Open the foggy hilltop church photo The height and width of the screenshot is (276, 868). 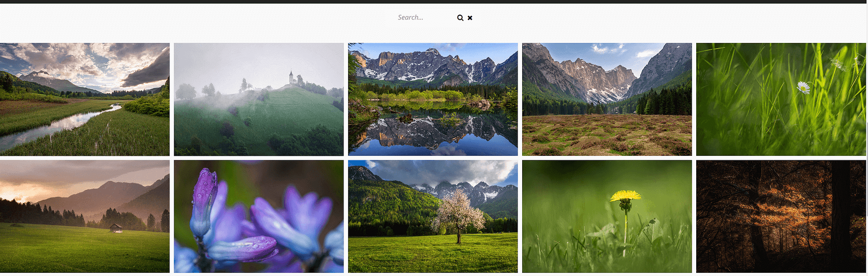click(259, 99)
